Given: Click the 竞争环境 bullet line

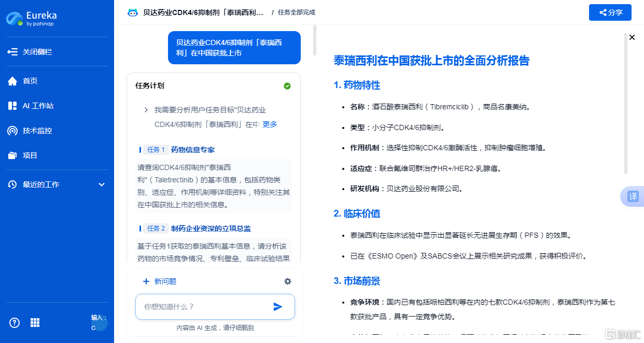Looking at the screenshot, I should pos(483,309).
